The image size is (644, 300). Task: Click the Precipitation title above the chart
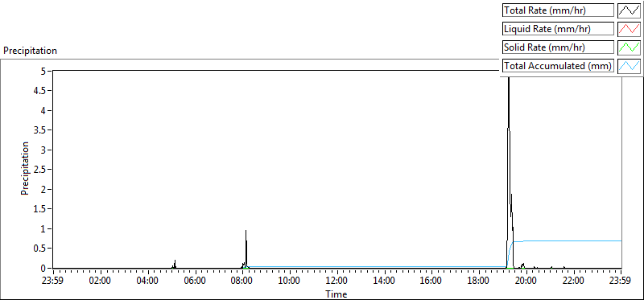click(x=30, y=51)
